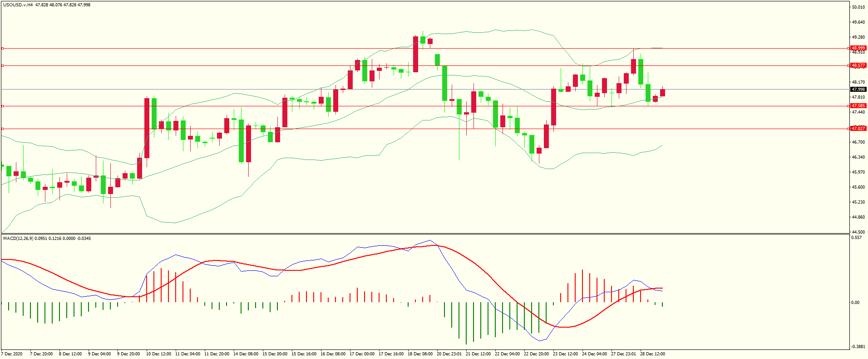The height and width of the screenshot is (359, 868).
Task: Grab the left handle of the 48.999 line
Action: click(x=2, y=48)
